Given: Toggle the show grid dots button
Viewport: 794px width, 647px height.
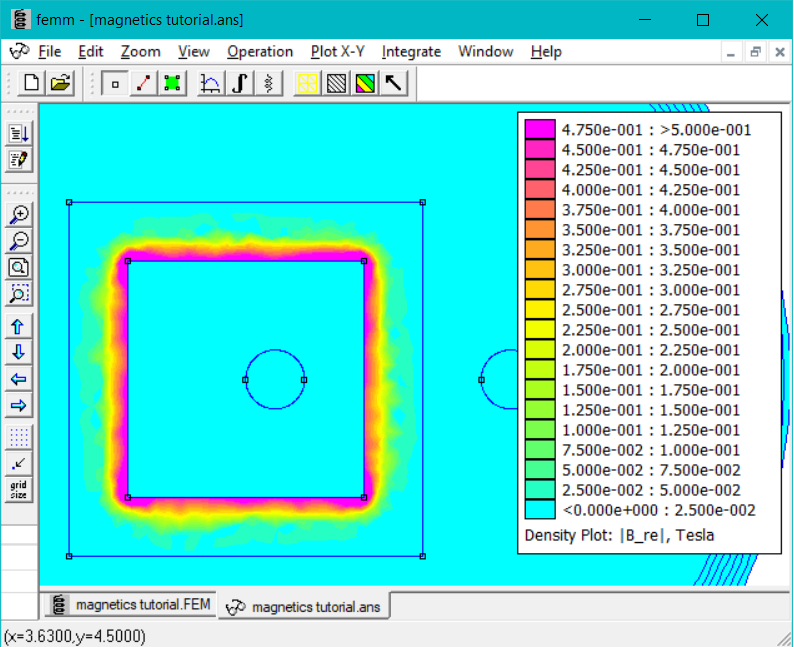Looking at the screenshot, I should click(19, 437).
